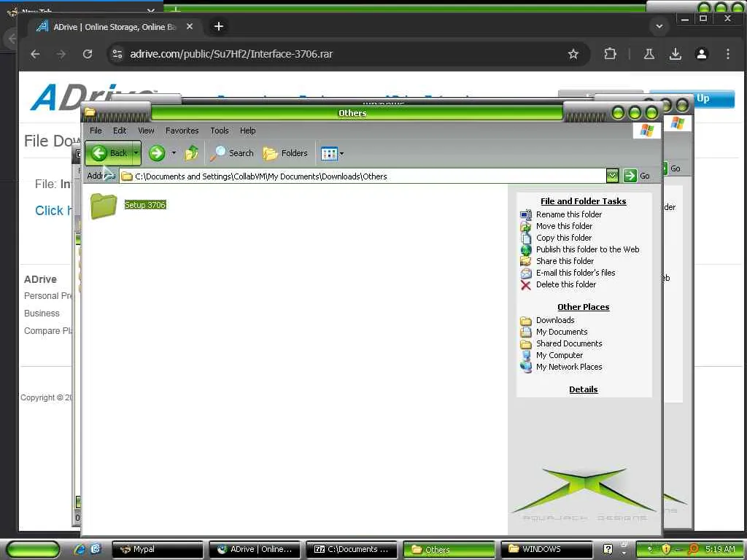747x560 pixels.
Task: Click Share this folder
Action: pos(565,261)
